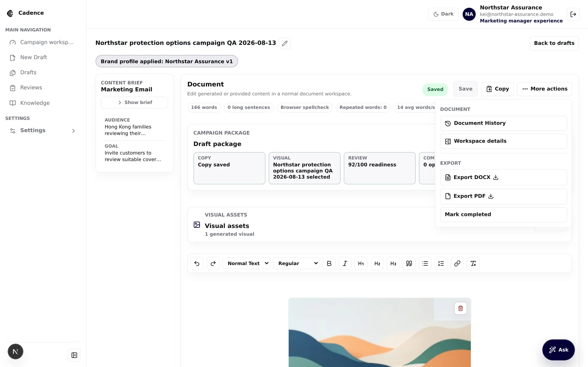Open Workspace details
The width and height of the screenshot is (588, 367).
pyautogui.click(x=503, y=141)
